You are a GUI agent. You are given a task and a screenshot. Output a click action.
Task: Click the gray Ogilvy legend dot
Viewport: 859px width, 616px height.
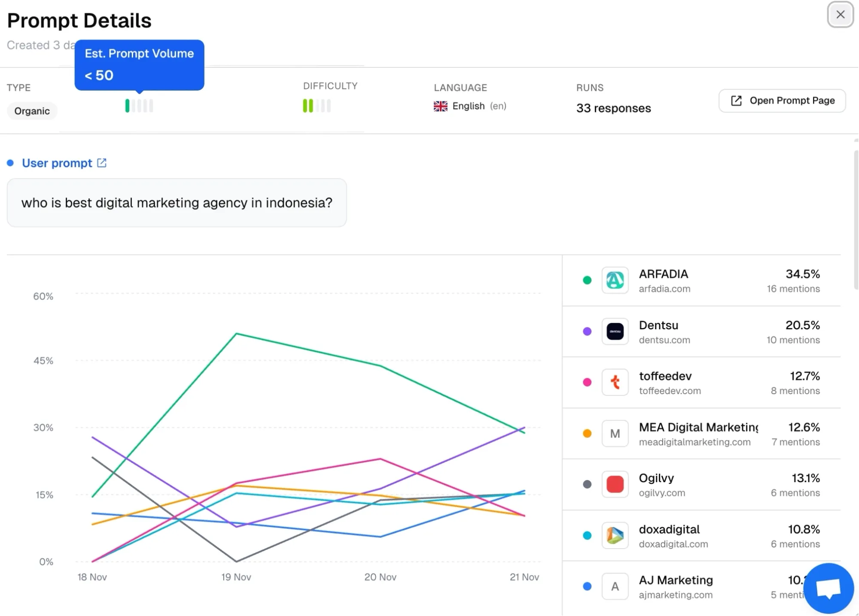tap(587, 484)
